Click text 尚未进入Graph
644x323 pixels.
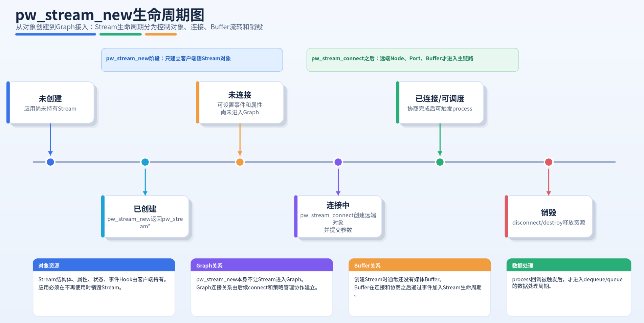(240, 112)
